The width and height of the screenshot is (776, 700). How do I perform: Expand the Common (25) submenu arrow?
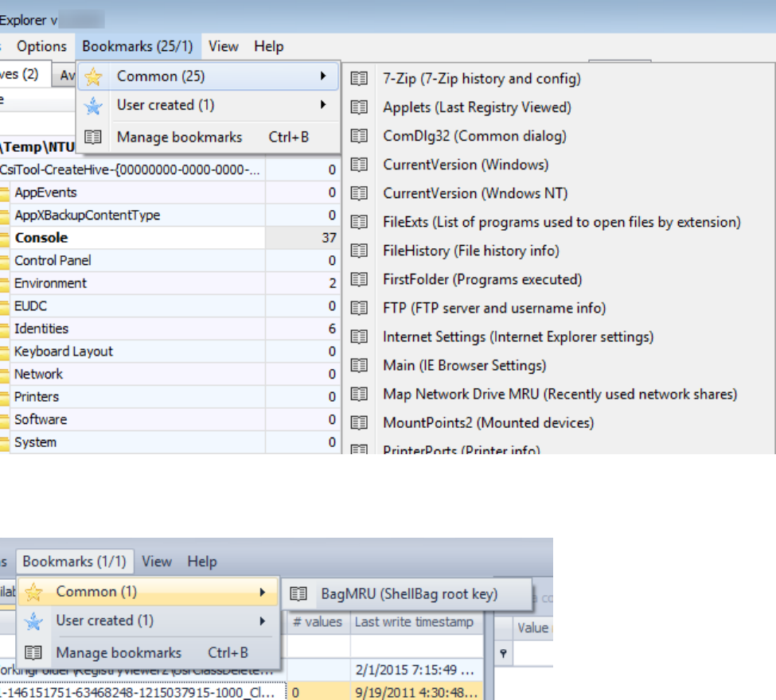point(323,76)
